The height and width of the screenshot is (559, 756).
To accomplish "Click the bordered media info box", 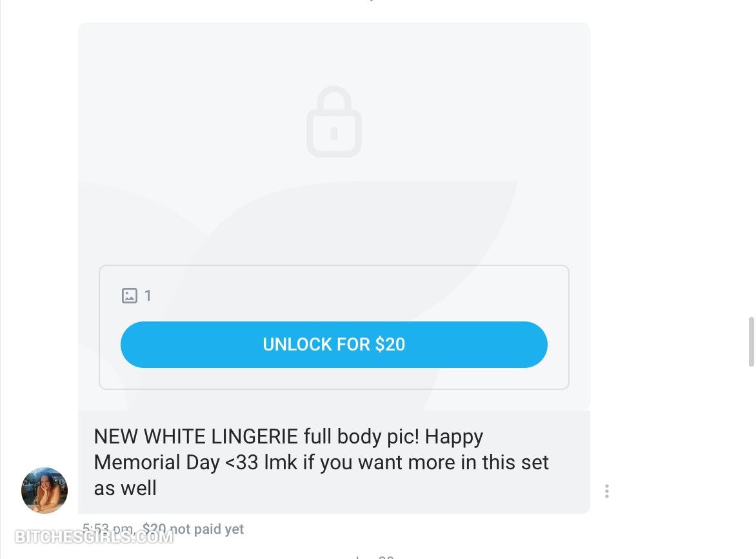I will [334, 327].
